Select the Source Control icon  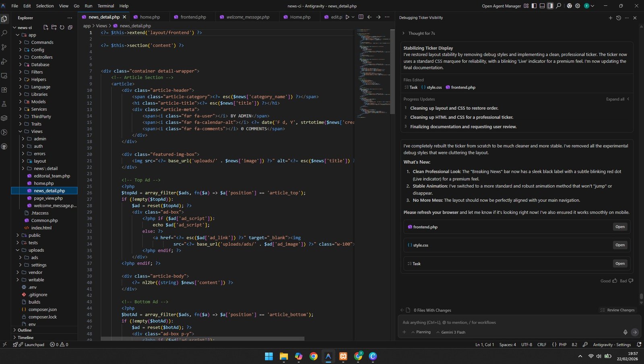click(4, 47)
